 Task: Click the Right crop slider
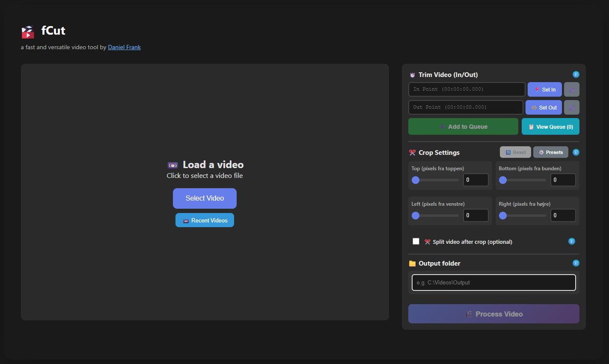tap(522, 216)
